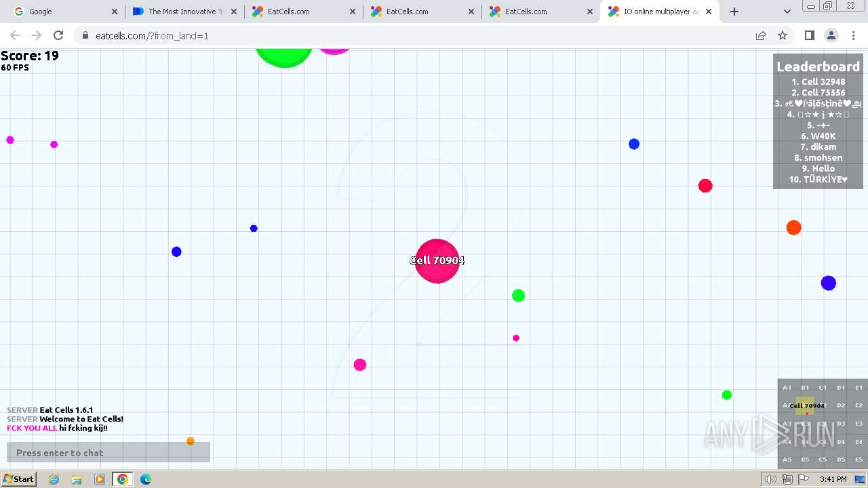The image size is (868, 488).
Task: Open Chrome's three-dot menu
Action: [x=853, y=35]
